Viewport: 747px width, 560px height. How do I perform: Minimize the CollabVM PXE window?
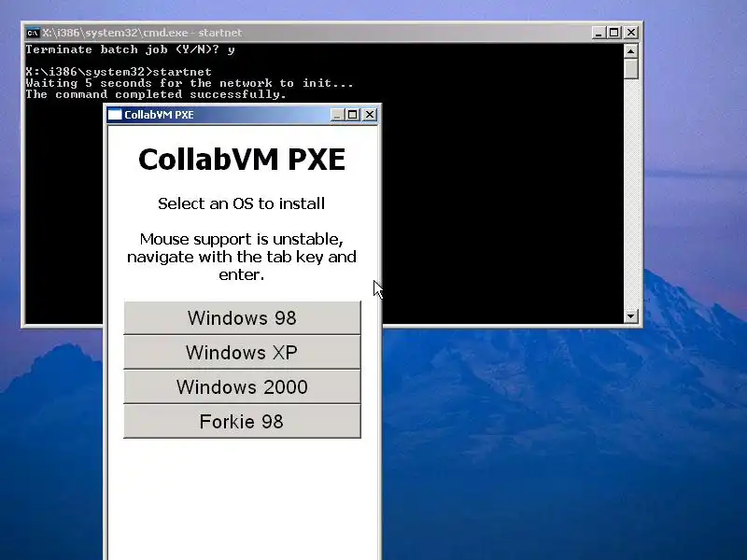pyautogui.click(x=337, y=115)
